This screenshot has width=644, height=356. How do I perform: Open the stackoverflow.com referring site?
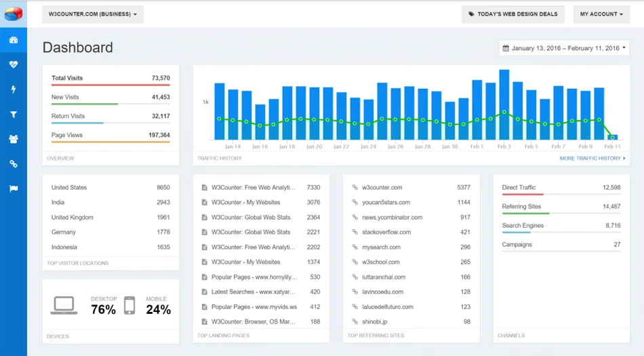pyautogui.click(x=386, y=233)
